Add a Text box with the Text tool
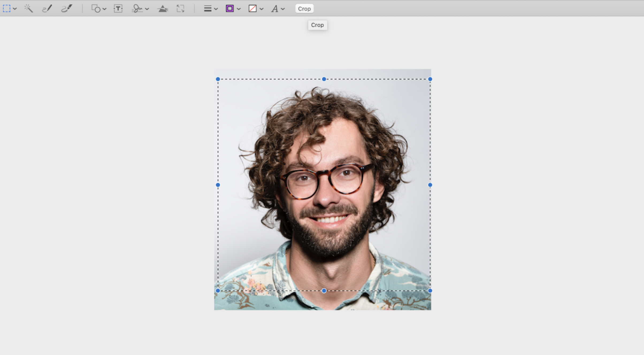The image size is (644, 355). pos(118,9)
